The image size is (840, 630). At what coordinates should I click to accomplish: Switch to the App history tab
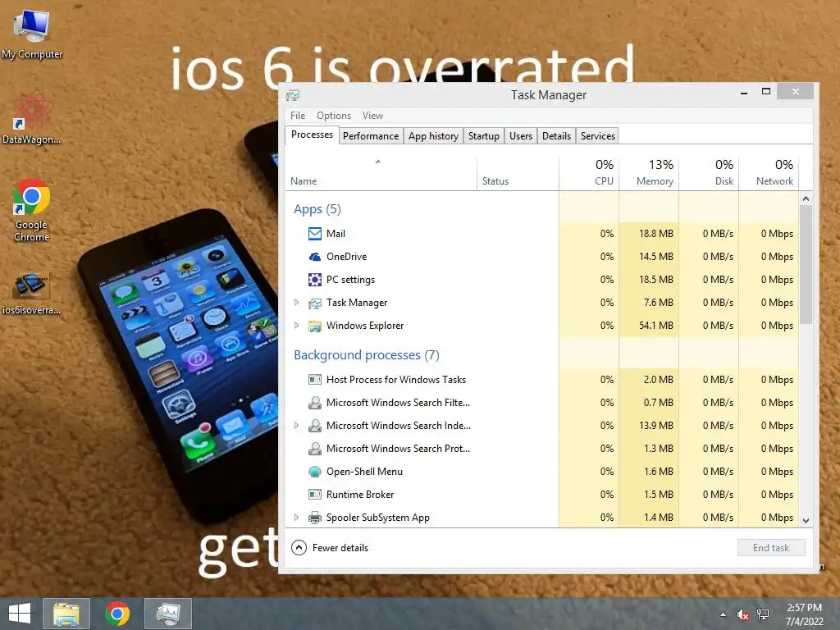click(x=433, y=136)
